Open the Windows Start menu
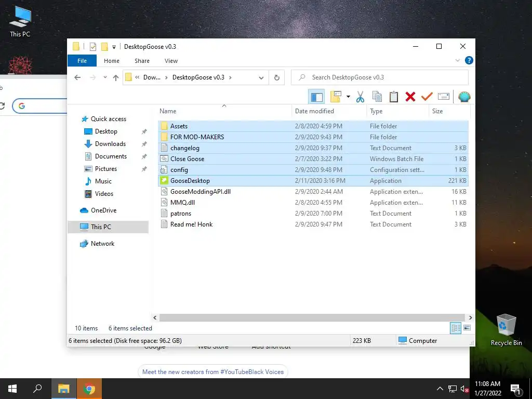 click(x=12, y=389)
